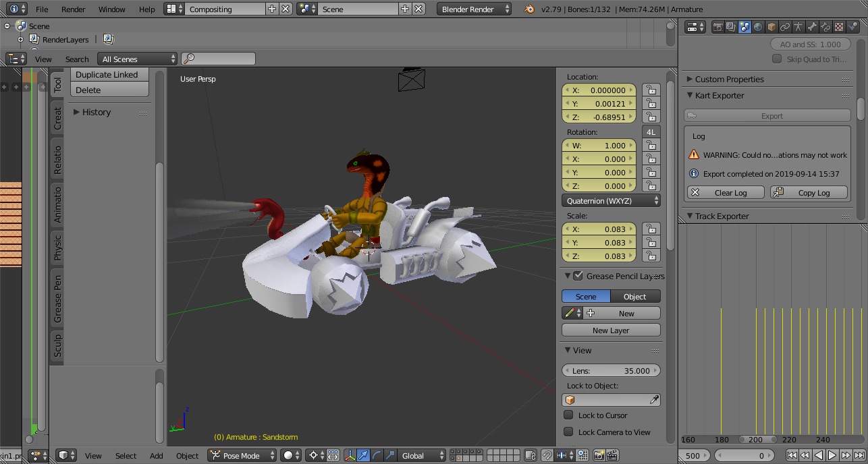Enable the Lock to Cursor checkbox
The image size is (868, 464).
click(x=568, y=415)
